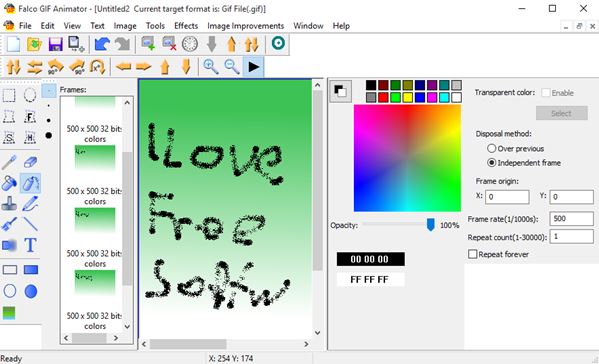
Task: Enable the Repeat forever checkbox
Action: 473,254
